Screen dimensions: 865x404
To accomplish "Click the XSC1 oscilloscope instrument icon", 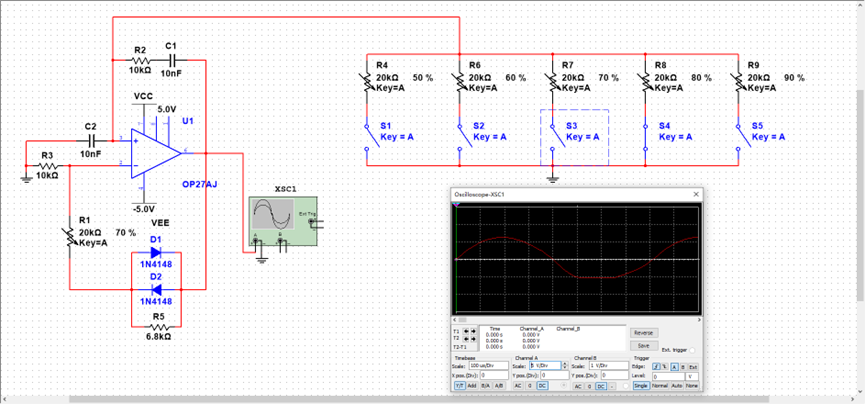I will pos(282,221).
